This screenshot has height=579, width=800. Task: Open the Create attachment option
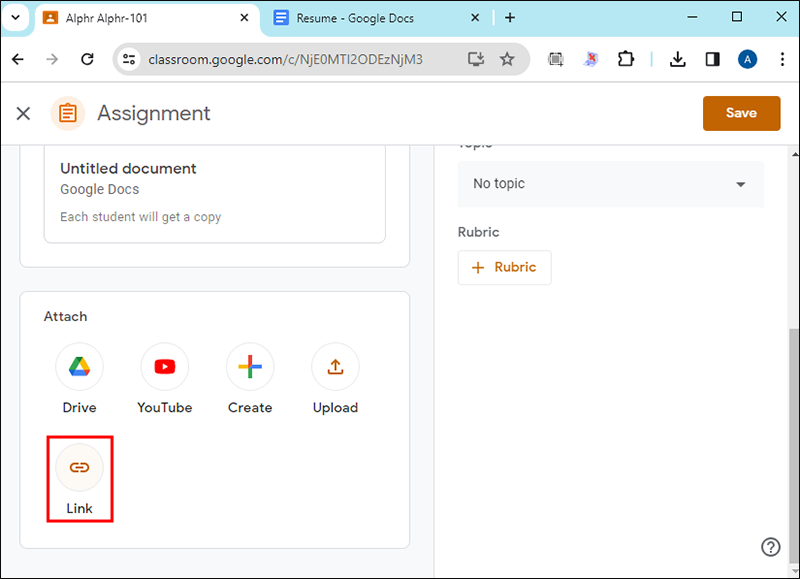(250, 367)
